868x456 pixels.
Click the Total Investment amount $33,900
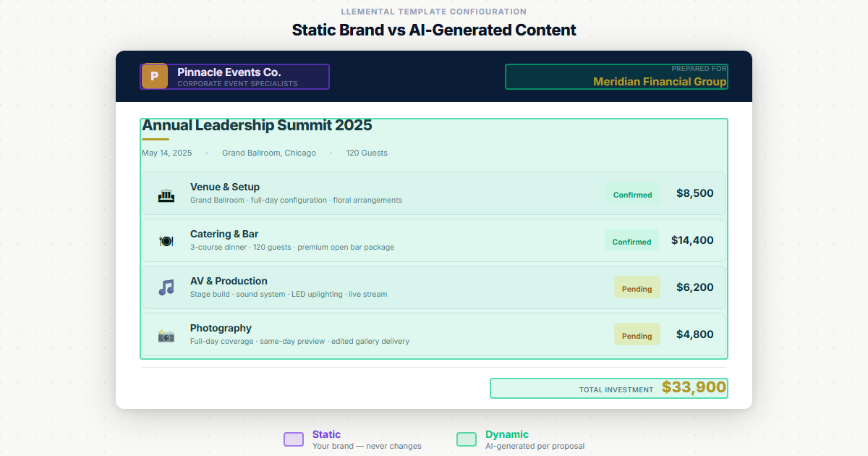click(x=693, y=387)
